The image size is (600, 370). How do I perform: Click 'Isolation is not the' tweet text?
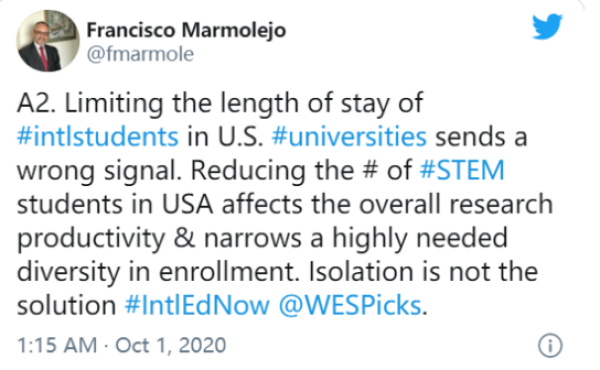pos(423,271)
